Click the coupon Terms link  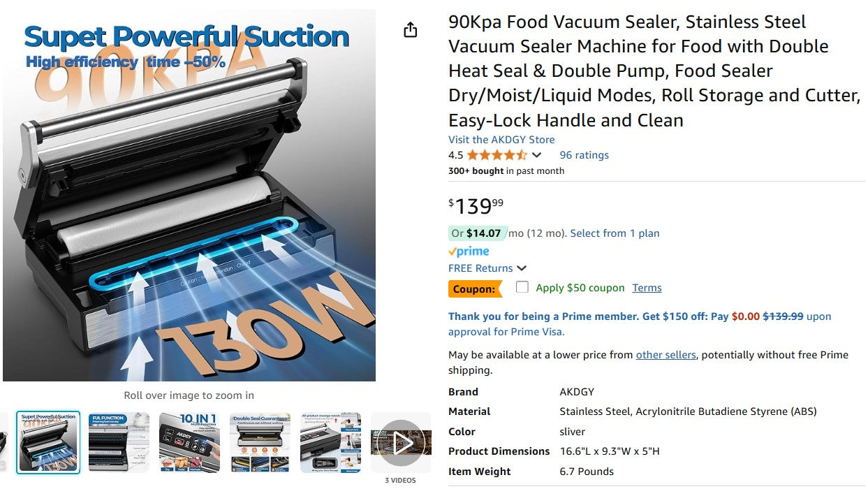click(x=647, y=288)
